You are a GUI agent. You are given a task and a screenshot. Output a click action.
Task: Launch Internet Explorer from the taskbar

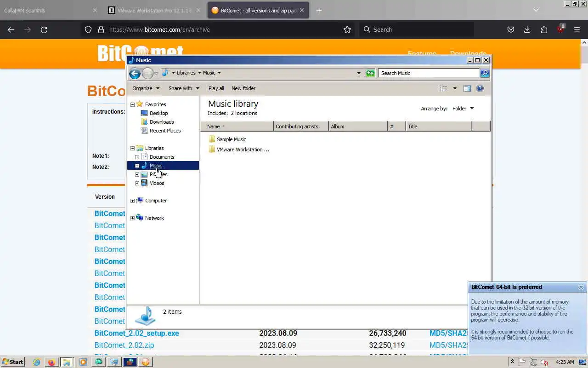36,362
